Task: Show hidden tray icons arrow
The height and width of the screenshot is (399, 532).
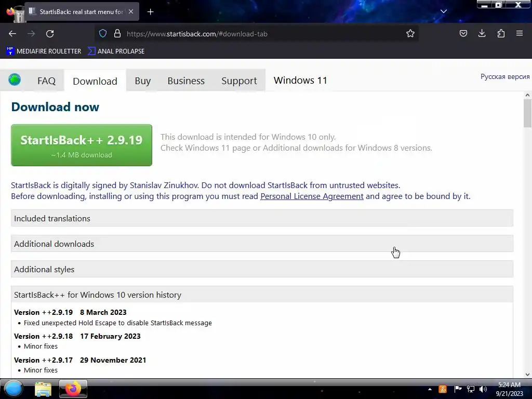Action: (430, 389)
